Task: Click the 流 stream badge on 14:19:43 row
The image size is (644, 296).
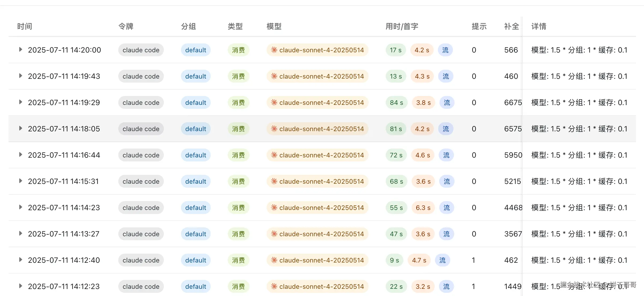Action: pyautogui.click(x=446, y=76)
